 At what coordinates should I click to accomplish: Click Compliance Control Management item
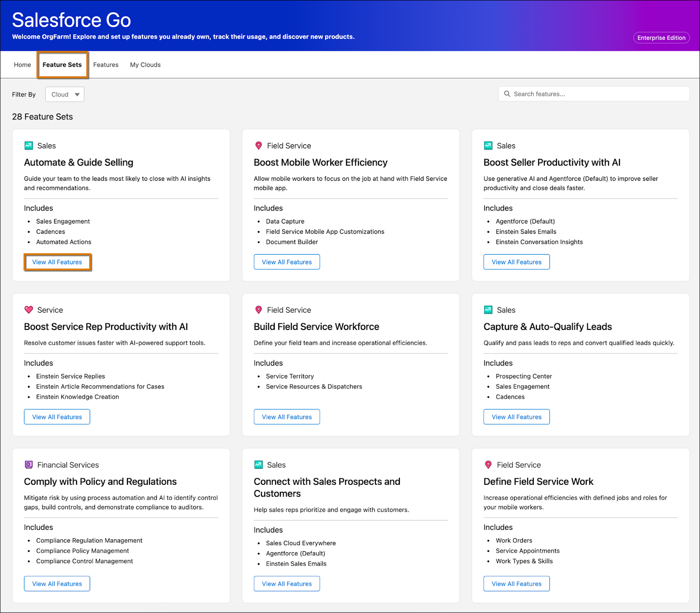[x=84, y=561]
